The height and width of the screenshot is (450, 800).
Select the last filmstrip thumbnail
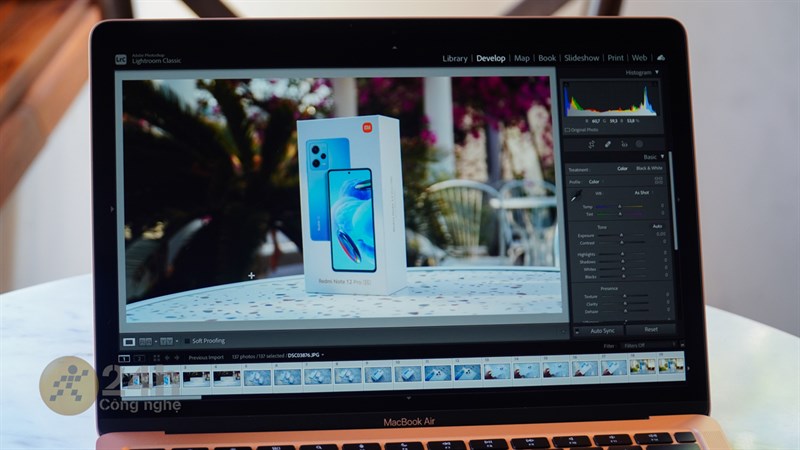(x=670, y=366)
